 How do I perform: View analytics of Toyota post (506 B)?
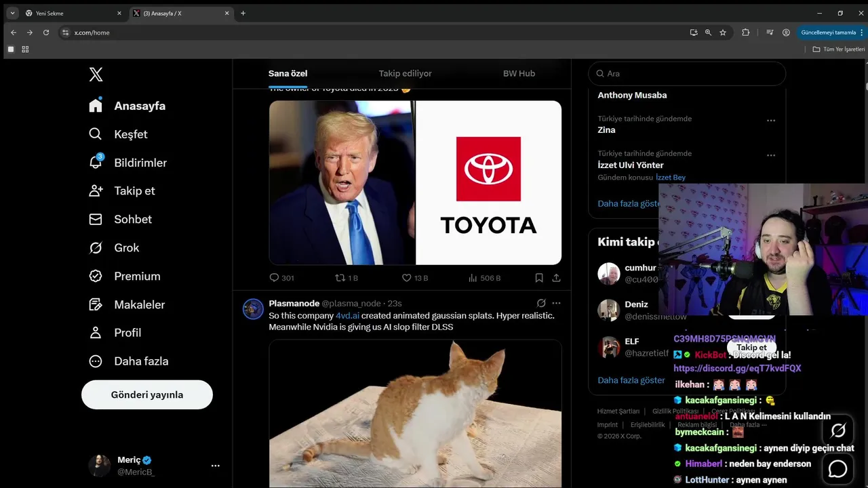pyautogui.click(x=484, y=278)
